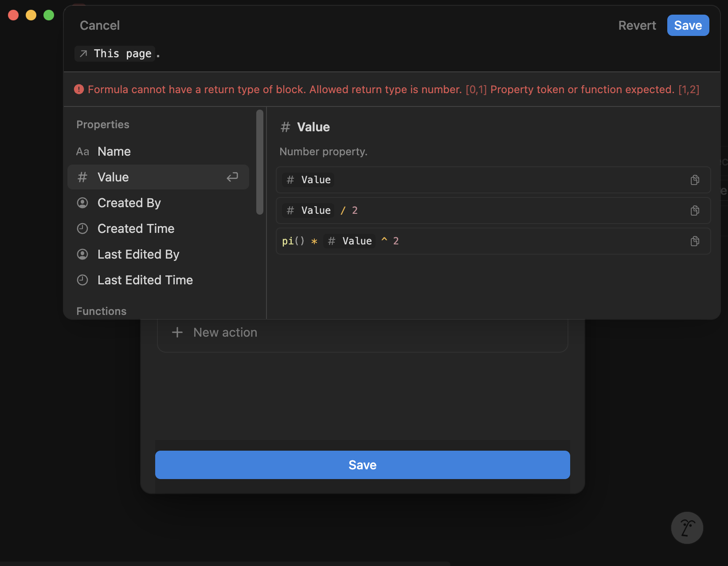
Task: Copy the "Value" formula suggestion
Action: pyautogui.click(x=694, y=180)
